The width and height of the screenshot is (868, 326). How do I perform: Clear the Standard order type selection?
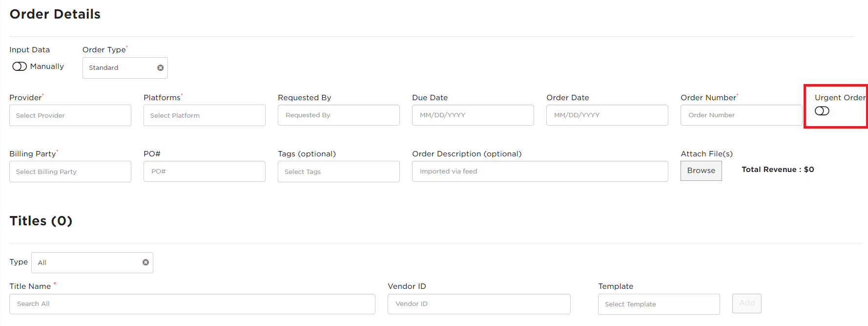coord(160,68)
